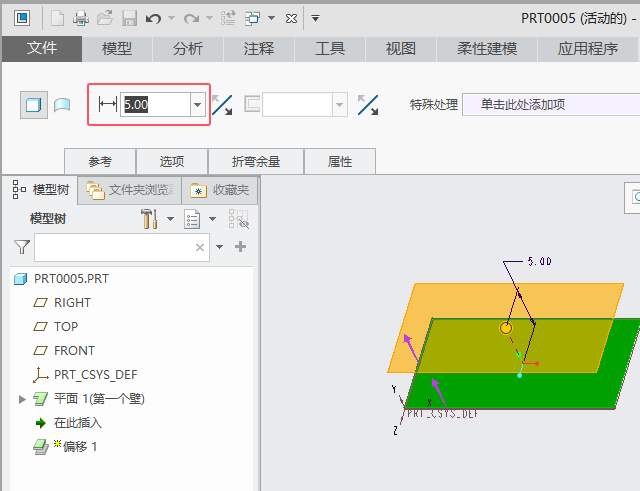Screen dimensions: 640x491
Task: Switch to the 视图 ribbon tab
Action: click(x=401, y=49)
